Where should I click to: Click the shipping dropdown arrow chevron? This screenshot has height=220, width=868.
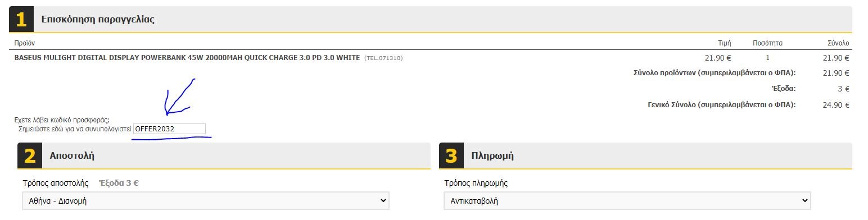click(x=383, y=200)
